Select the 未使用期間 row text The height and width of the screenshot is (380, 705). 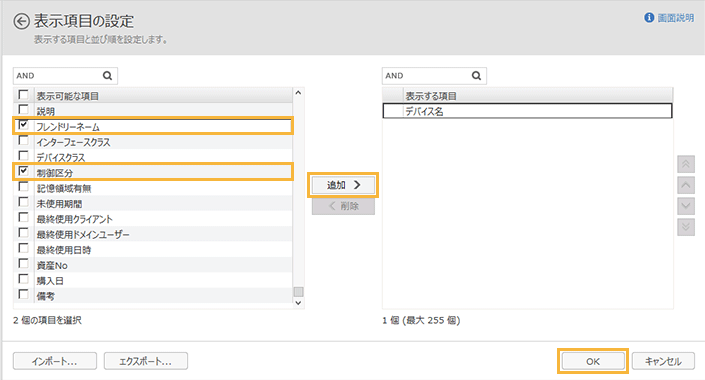tap(59, 204)
